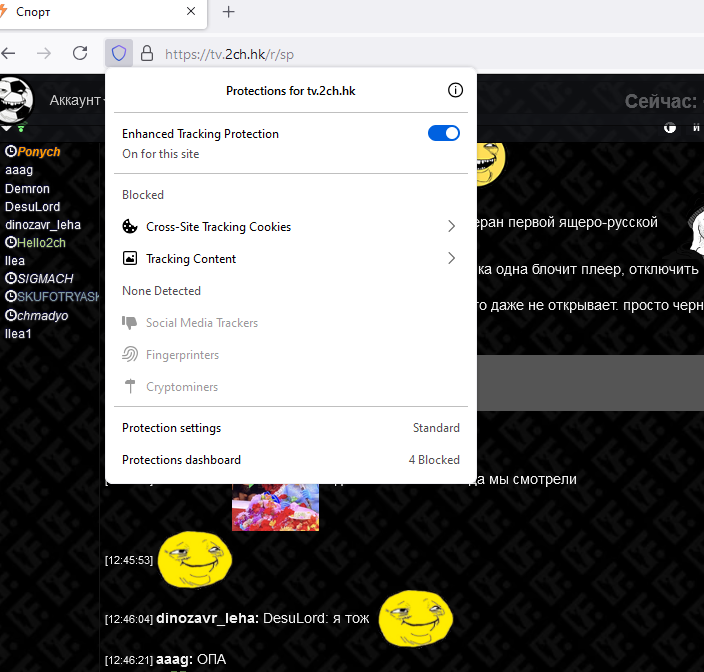Image resolution: width=704 pixels, height=672 pixels.
Task: Close the Спорт tab
Action: coord(191,11)
